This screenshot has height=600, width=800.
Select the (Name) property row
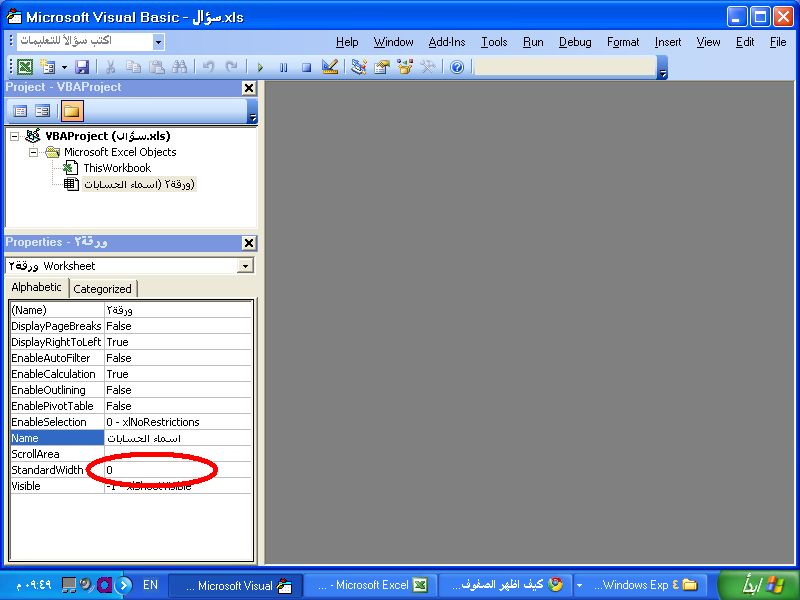pyautogui.click(x=131, y=310)
